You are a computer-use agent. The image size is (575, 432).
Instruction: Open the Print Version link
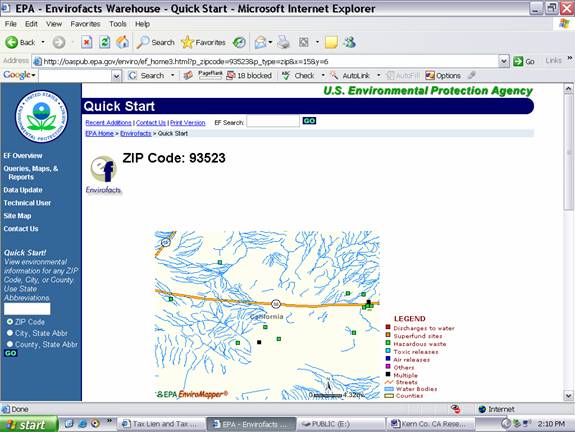tap(187, 123)
